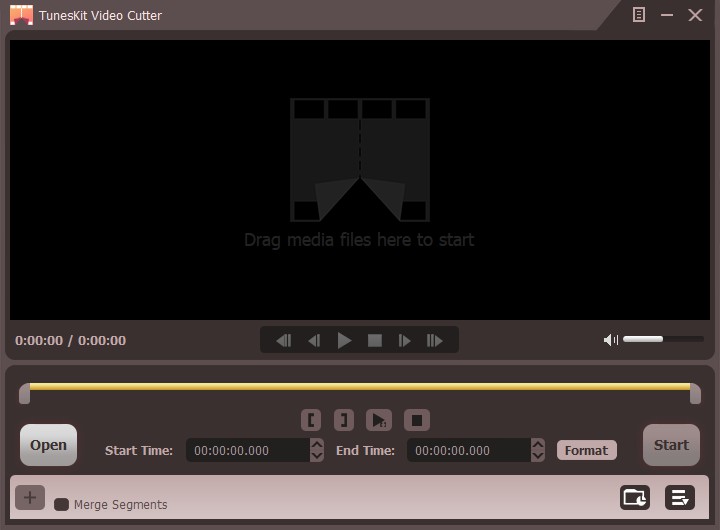This screenshot has width=720, height=530.
Task: Jump ahead with the fast forward icon
Action: tap(434, 341)
